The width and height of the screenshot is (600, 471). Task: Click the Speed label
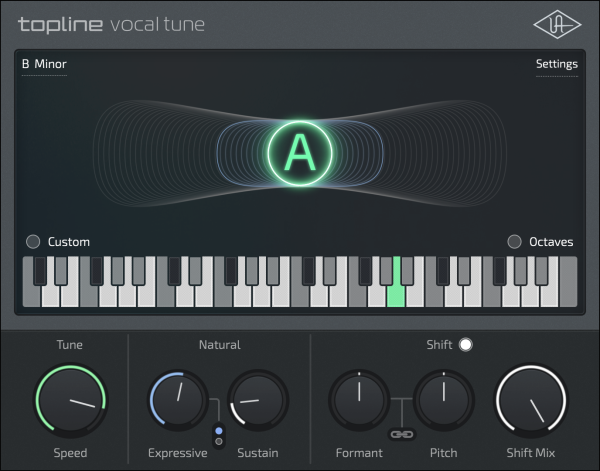(70, 453)
